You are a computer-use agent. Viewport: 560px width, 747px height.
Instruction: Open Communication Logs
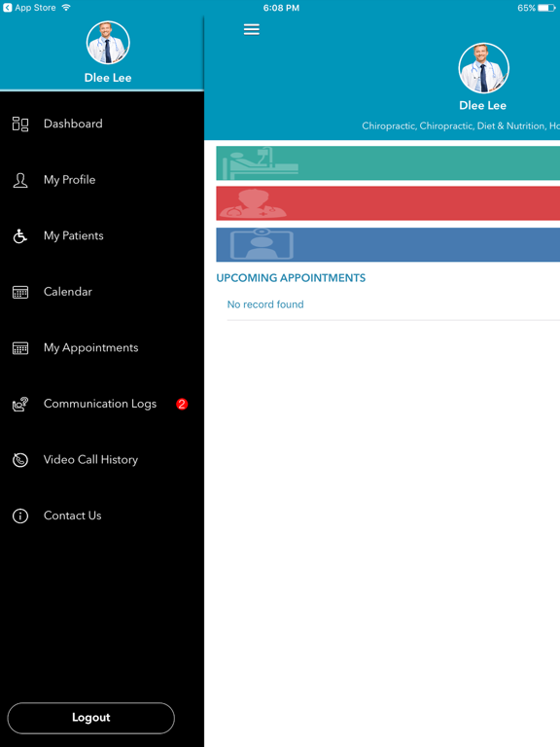click(x=102, y=404)
